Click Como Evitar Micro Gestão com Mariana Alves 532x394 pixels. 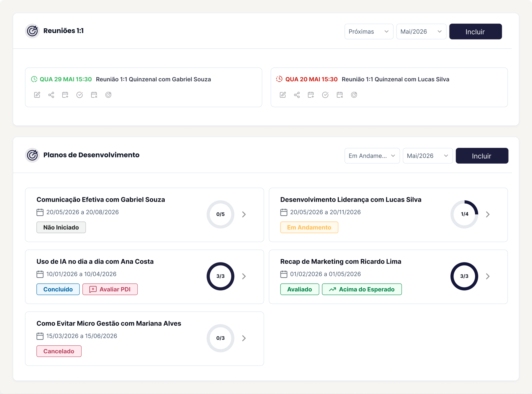coord(109,323)
